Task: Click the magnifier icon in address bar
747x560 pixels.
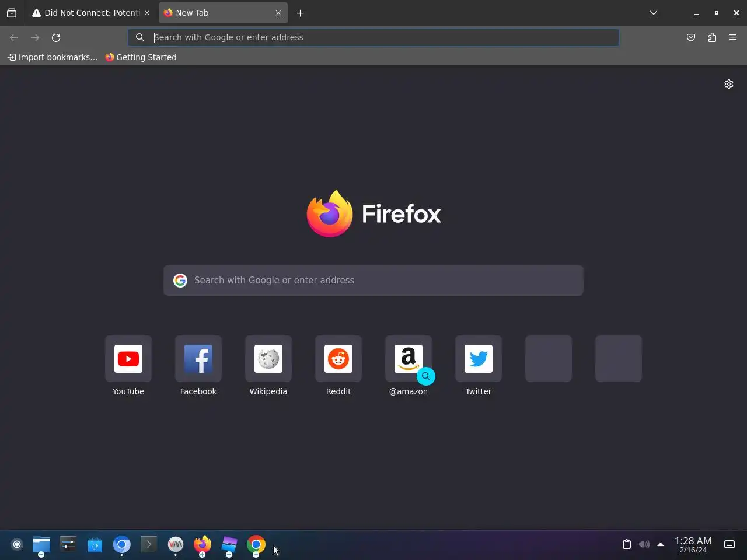Action: point(140,37)
